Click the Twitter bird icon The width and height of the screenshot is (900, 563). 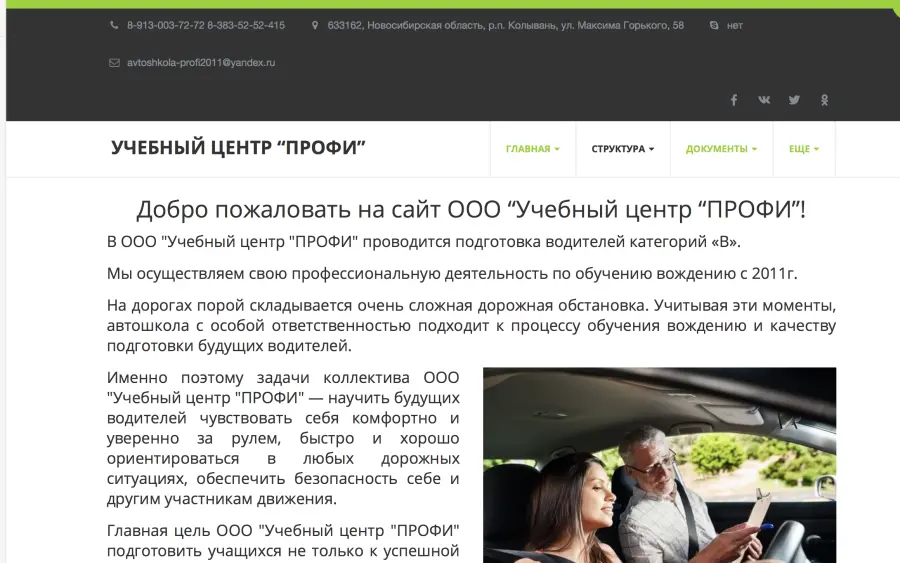[794, 100]
